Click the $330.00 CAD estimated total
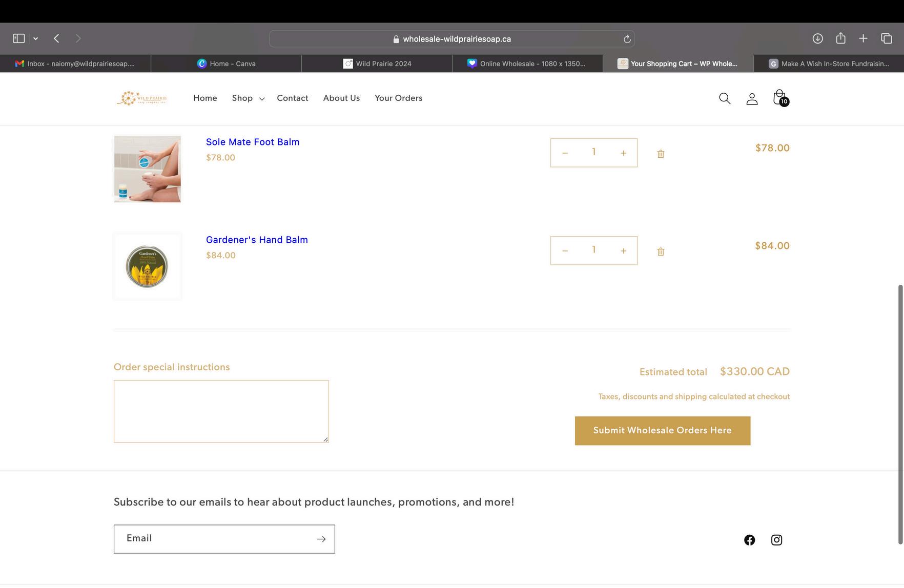This screenshot has width=904, height=588. tap(755, 371)
